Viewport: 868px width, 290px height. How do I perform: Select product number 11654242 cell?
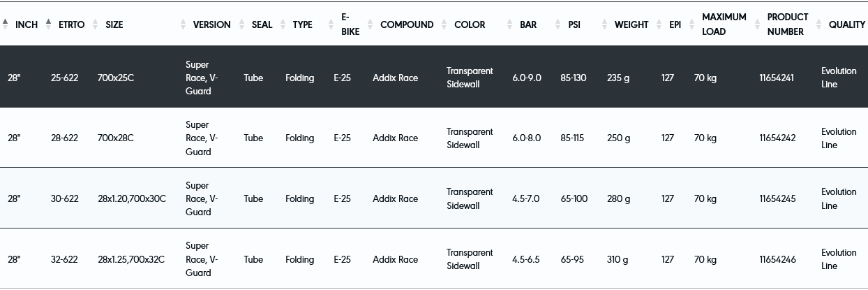[x=777, y=138]
